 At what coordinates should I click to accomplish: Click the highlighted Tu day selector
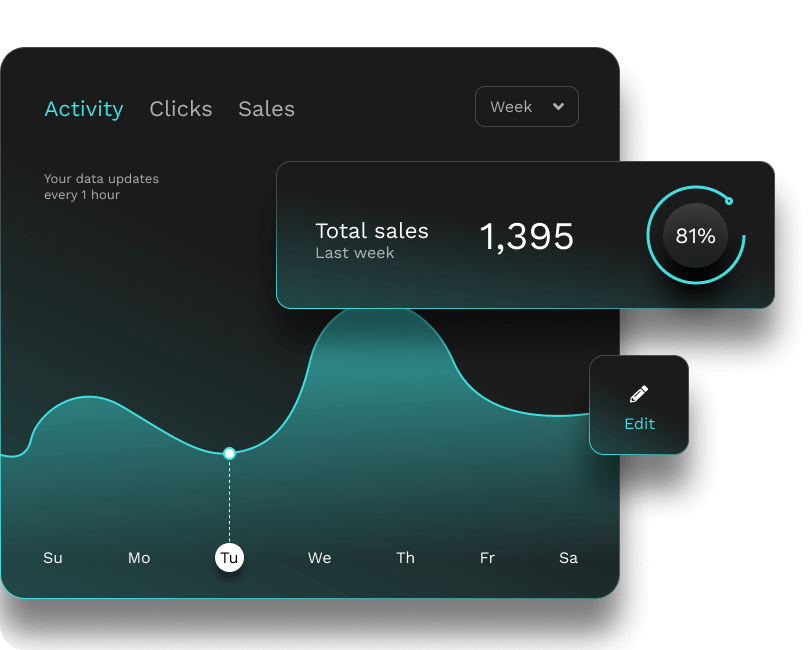[229, 558]
